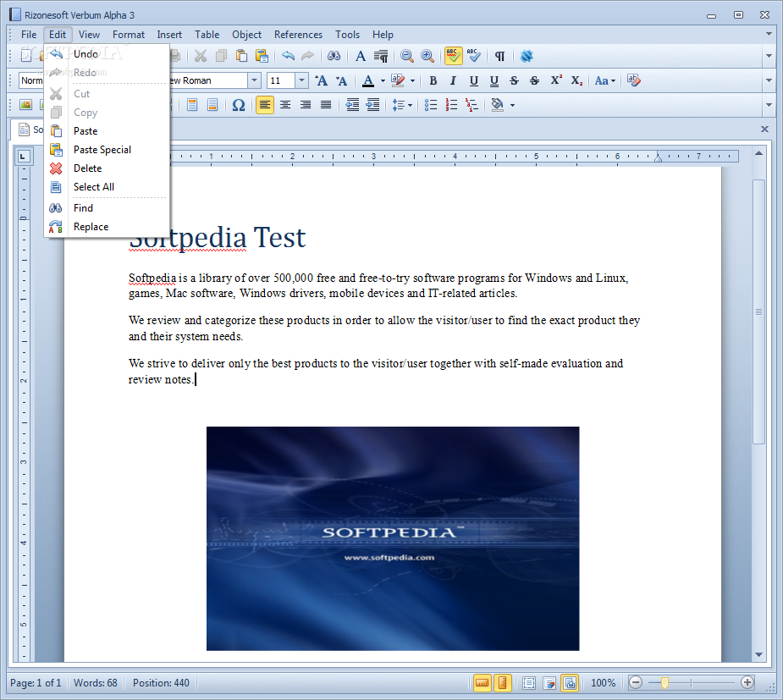Expand the standard toolbar options arrow

point(769,56)
